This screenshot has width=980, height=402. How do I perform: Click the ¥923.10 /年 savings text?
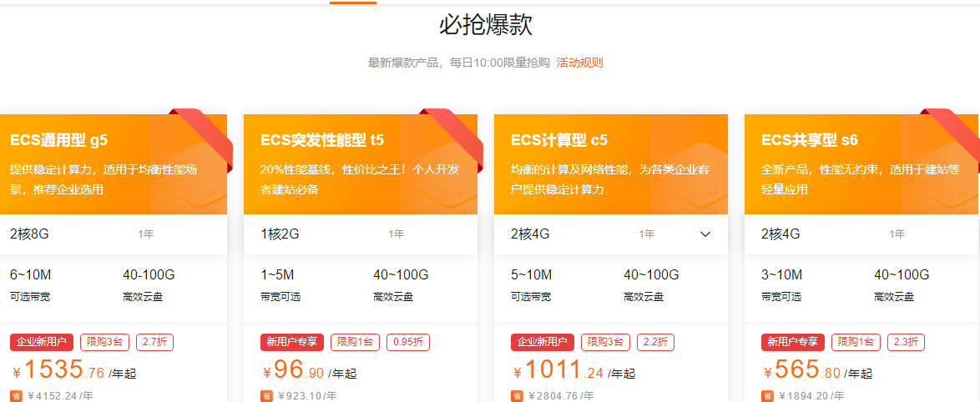[307, 395]
